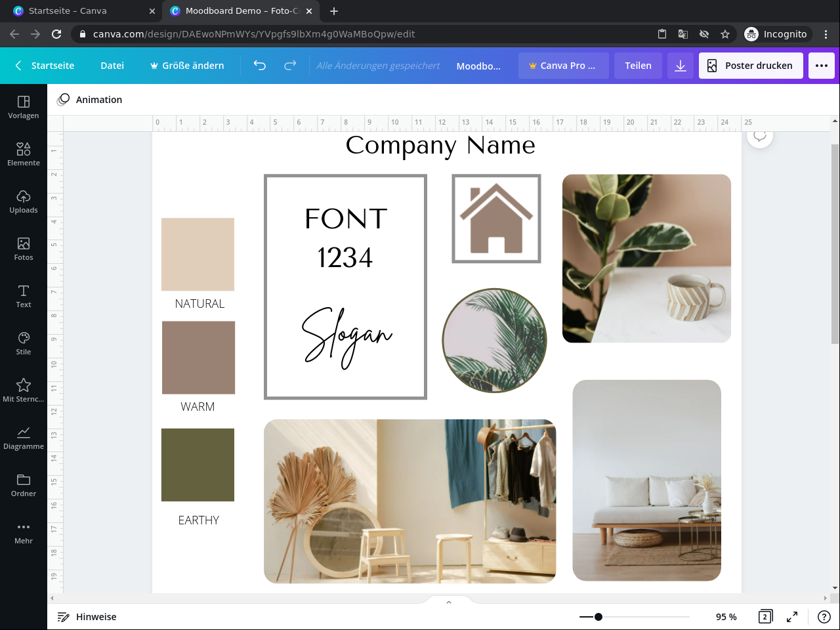Image resolution: width=840 pixels, height=630 pixels.
Task: Open the Uploads panel
Action: point(24,201)
